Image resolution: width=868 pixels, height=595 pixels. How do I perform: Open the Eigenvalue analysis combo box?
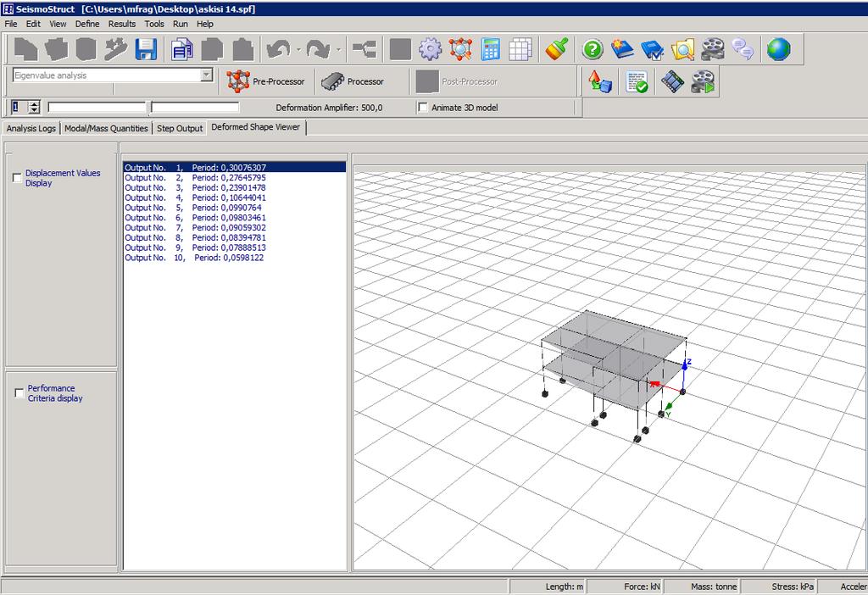pyautogui.click(x=113, y=75)
